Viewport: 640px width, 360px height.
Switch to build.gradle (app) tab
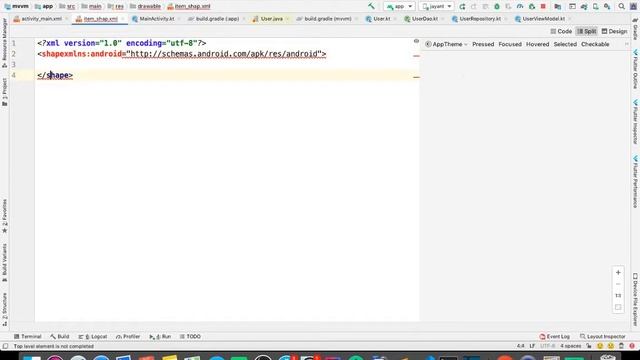217,19
